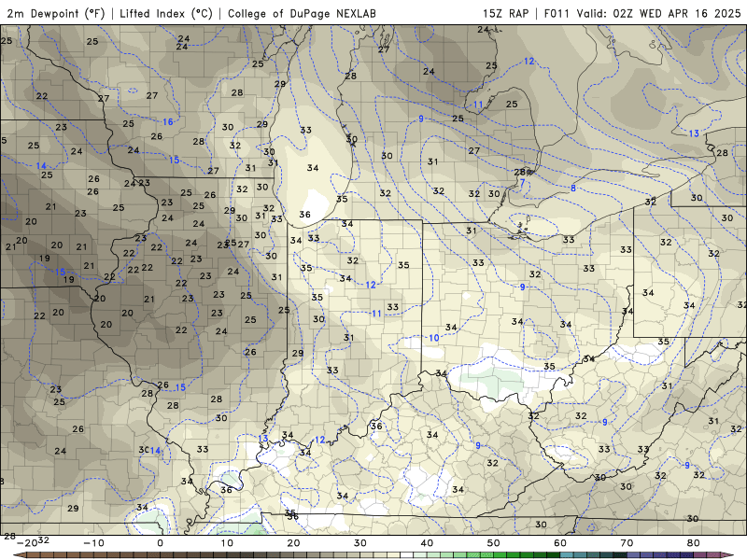Click the "15Z RAP" model run label
This screenshot has width=747, height=560.
click(x=505, y=13)
